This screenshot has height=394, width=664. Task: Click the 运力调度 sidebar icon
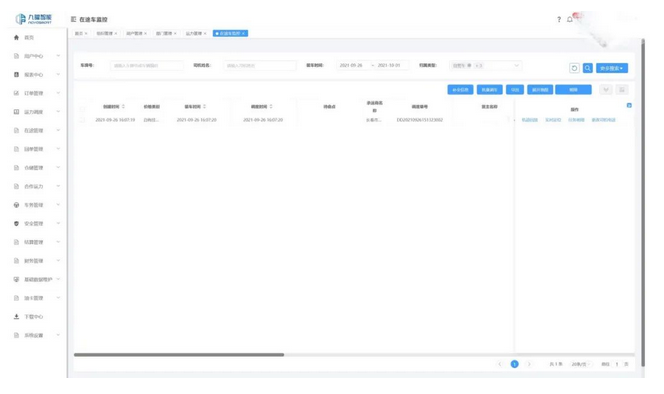(x=17, y=112)
